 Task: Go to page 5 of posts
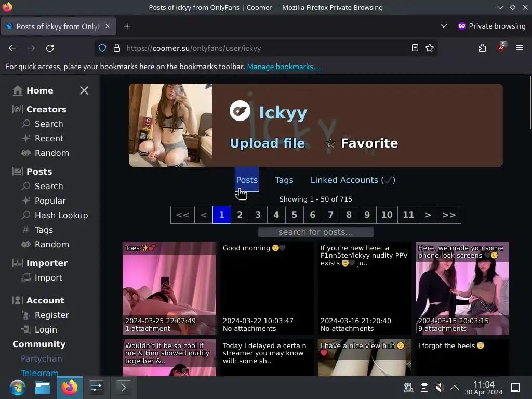(x=294, y=215)
